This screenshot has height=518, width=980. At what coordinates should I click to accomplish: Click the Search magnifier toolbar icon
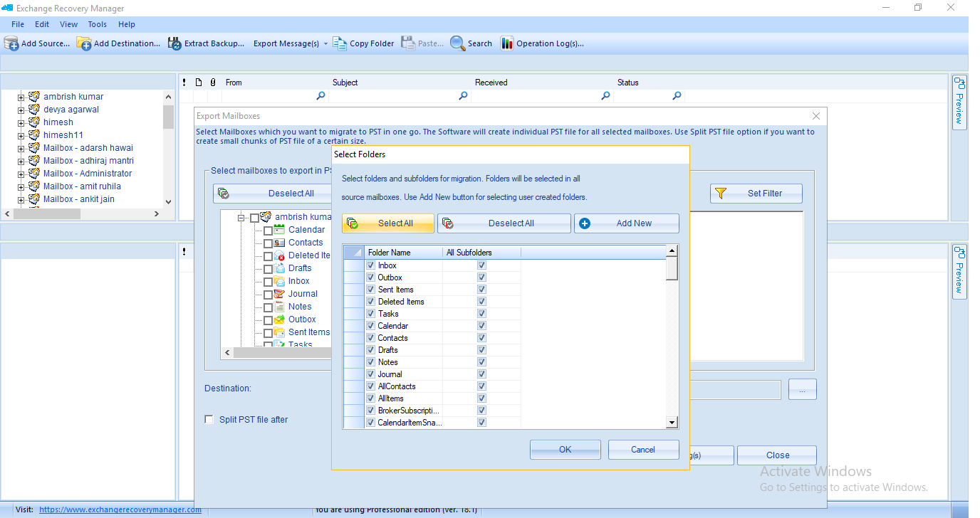(x=457, y=43)
